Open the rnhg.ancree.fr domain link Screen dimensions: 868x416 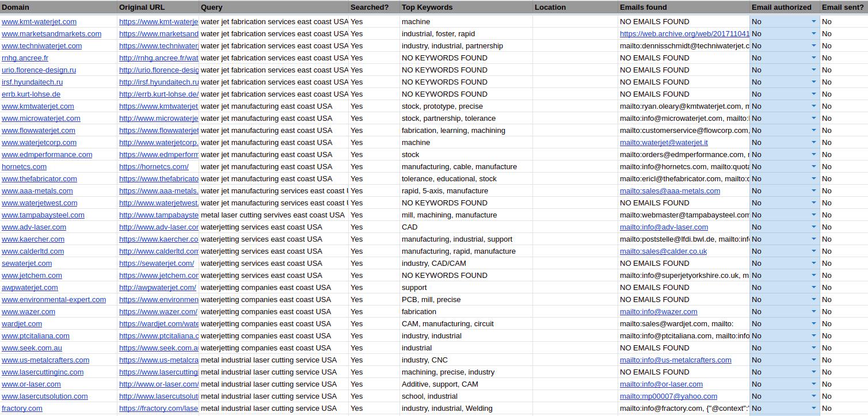25,58
